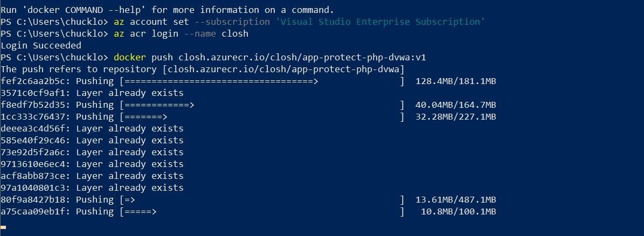
Task: Click the 10.8MB/100.1MB upload size text
Action: 459,212
